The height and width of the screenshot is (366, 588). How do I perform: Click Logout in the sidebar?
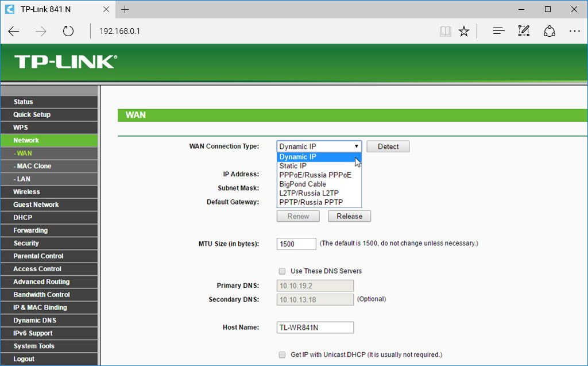[x=49, y=359]
